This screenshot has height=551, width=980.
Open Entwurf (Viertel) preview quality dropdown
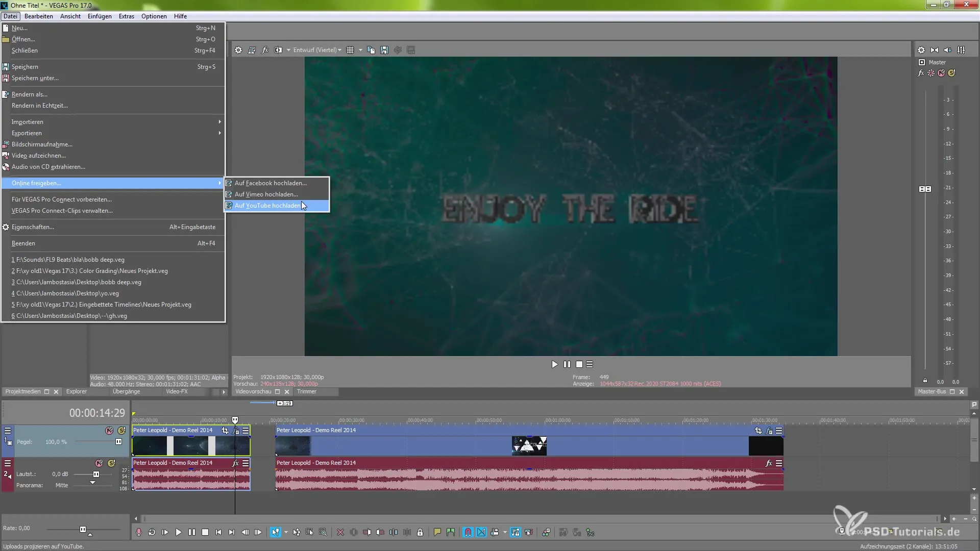(317, 50)
